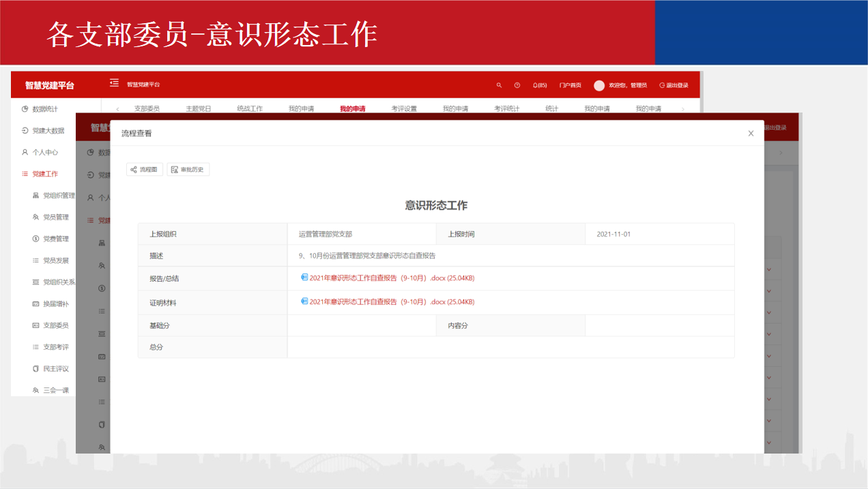The height and width of the screenshot is (489, 868).
Task: Download the 证明材料 docx attachment
Action: click(391, 301)
